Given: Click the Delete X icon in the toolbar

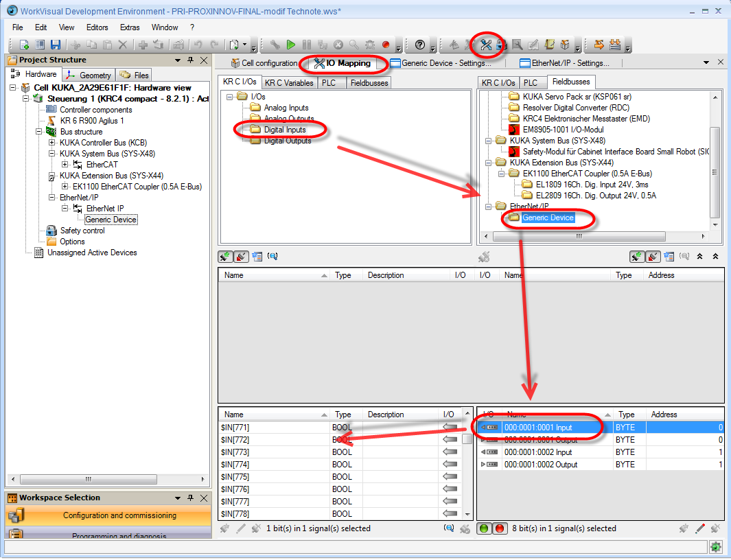Looking at the screenshot, I should 123,45.
